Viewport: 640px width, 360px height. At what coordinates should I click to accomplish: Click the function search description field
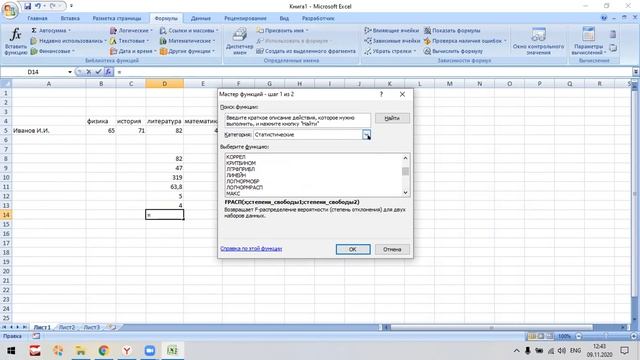click(x=297, y=120)
